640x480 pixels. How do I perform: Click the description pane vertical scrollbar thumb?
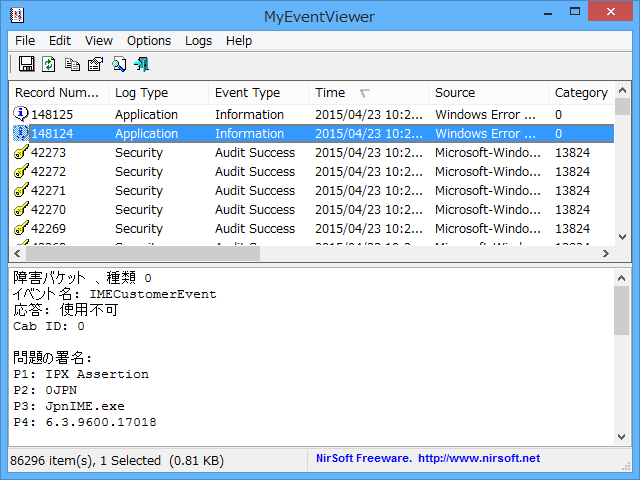(622, 311)
